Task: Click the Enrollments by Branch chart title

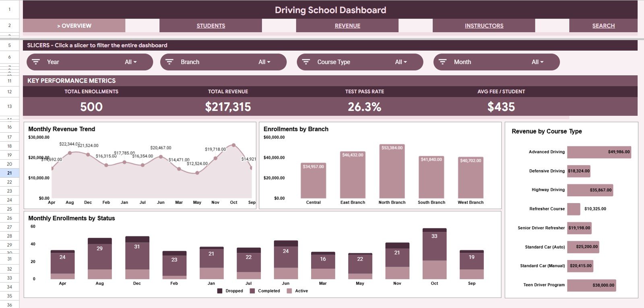Action: click(296, 129)
